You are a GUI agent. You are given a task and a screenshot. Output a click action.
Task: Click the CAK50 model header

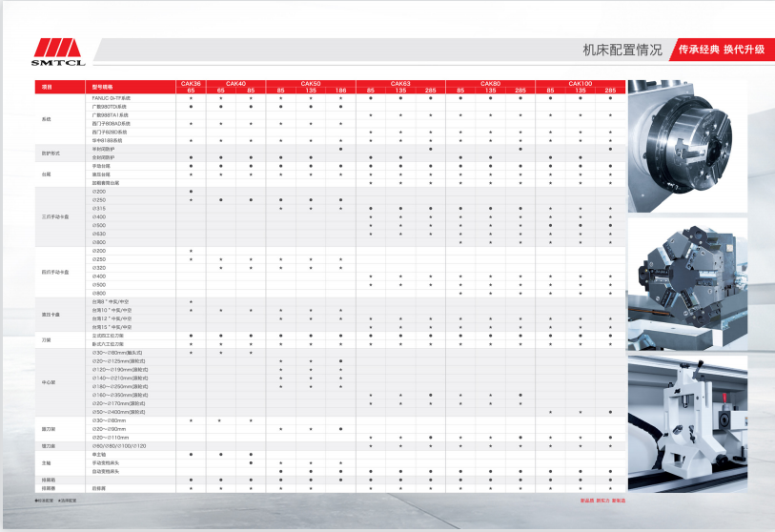[x=311, y=84]
